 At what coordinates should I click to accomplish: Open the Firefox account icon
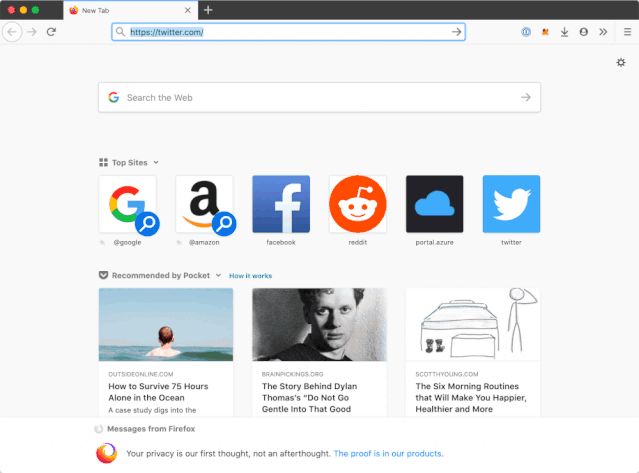click(x=584, y=32)
